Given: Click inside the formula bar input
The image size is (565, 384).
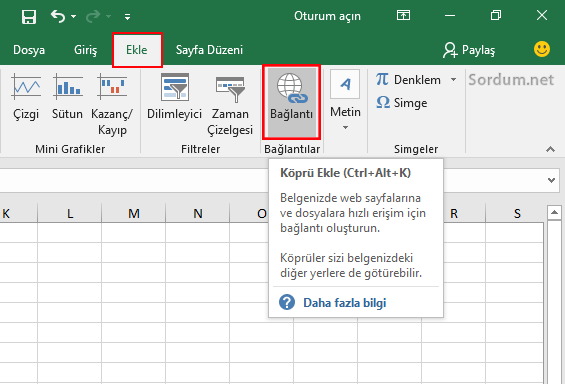Looking at the screenshot, I should pos(133,180).
